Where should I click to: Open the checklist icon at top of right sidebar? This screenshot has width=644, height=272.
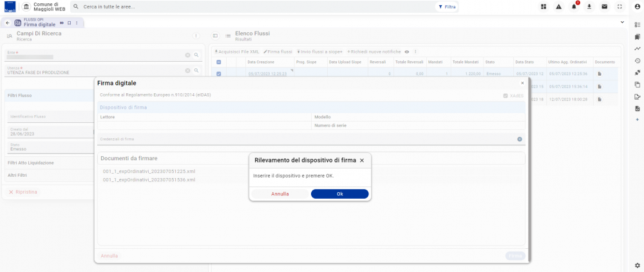(638, 25)
